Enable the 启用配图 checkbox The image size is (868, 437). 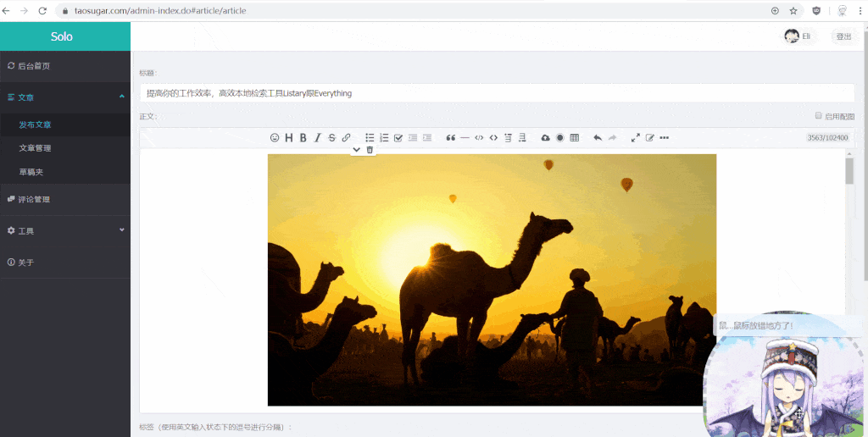pyautogui.click(x=818, y=116)
